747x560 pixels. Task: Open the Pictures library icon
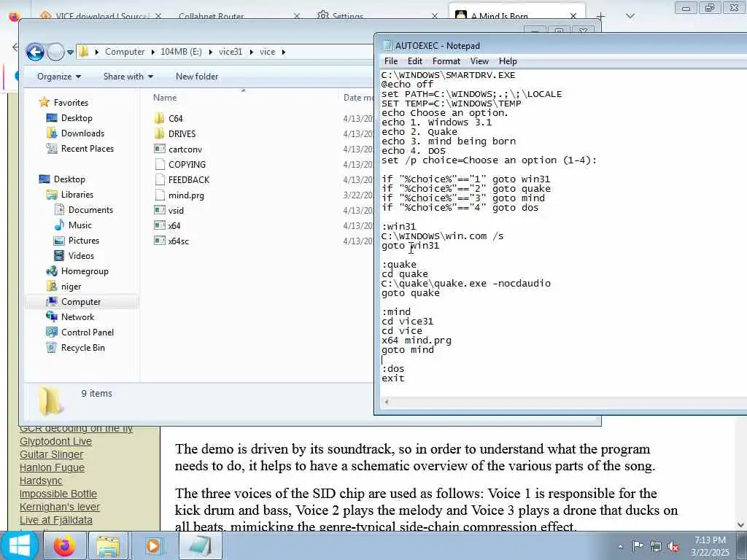pyautogui.click(x=59, y=241)
